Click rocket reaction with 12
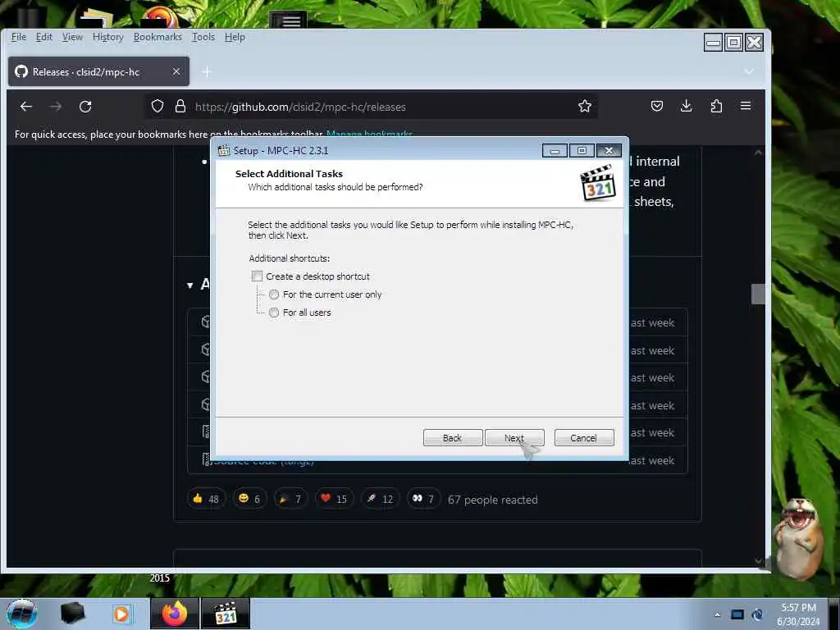Image resolution: width=840 pixels, height=630 pixels. pos(381,499)
